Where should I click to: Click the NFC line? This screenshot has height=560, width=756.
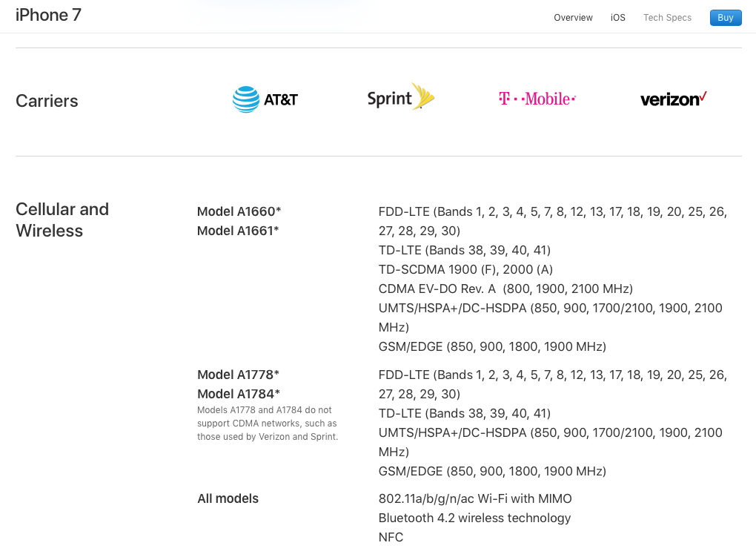(391, 537)
